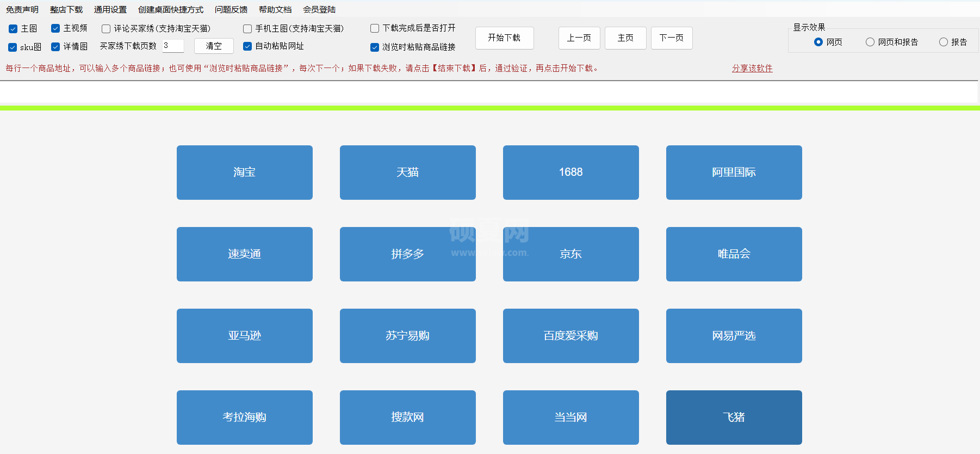Click the 清空 button
This screenshot has height=454, width=980.
[214, 46]
